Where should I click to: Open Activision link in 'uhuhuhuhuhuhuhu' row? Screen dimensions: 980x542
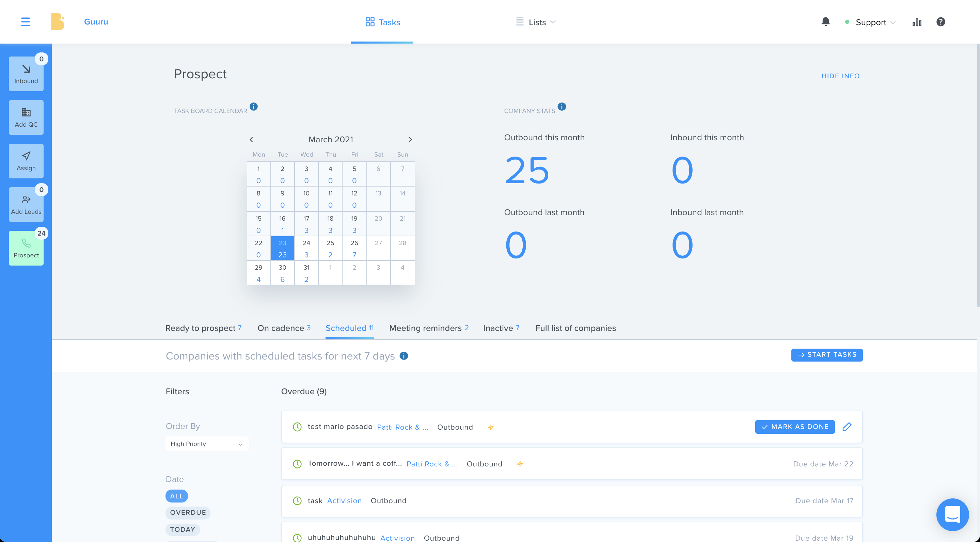[397, 538]
